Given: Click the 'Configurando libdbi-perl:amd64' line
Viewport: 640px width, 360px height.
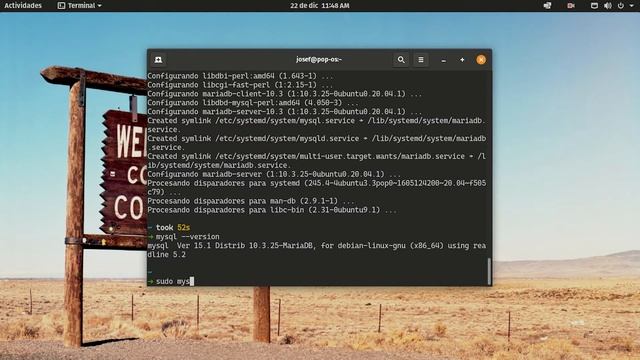Looking at the screenshot, I should 240,76.
